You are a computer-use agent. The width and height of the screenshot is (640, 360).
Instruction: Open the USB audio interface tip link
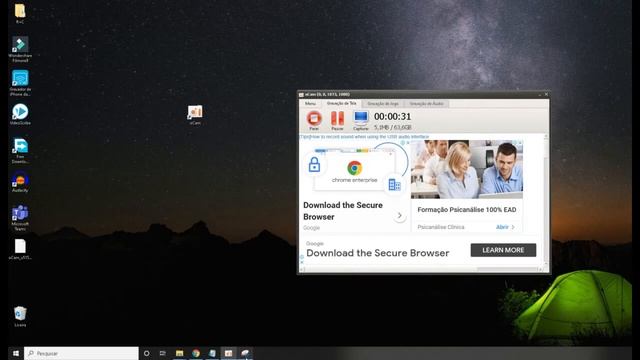click(364, 137)
